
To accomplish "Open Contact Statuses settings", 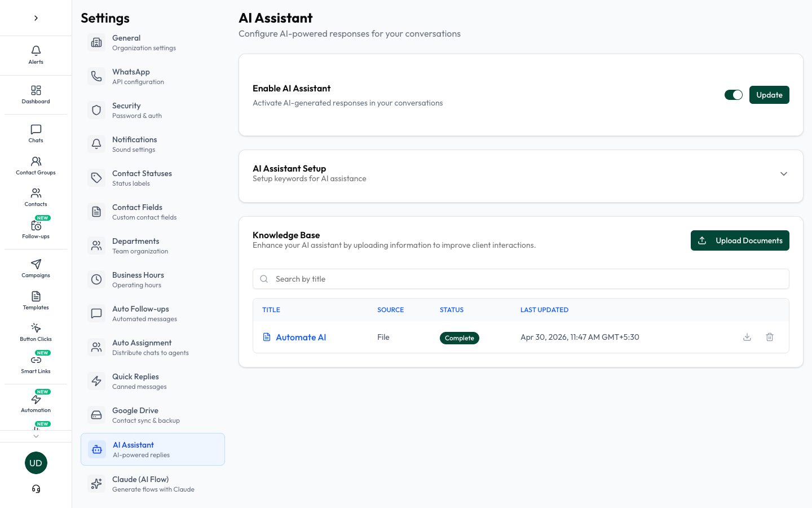I will (153, 178).
